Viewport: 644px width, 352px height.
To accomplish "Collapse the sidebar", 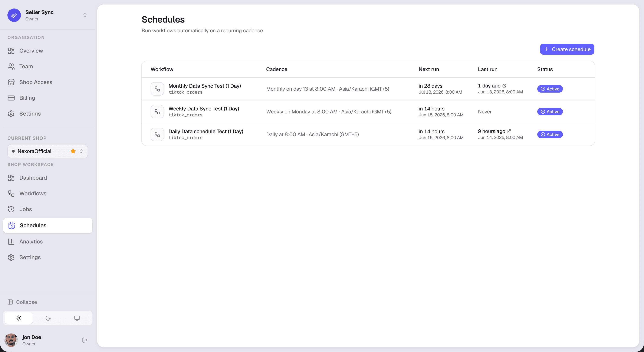I will click(23, 302).
